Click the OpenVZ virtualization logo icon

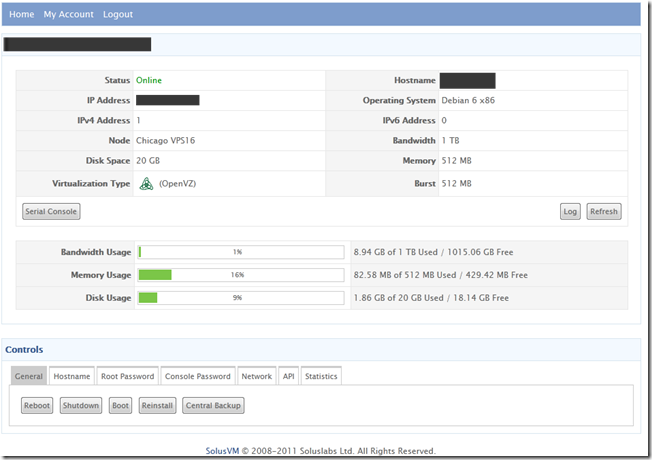(x=146, y=183)
